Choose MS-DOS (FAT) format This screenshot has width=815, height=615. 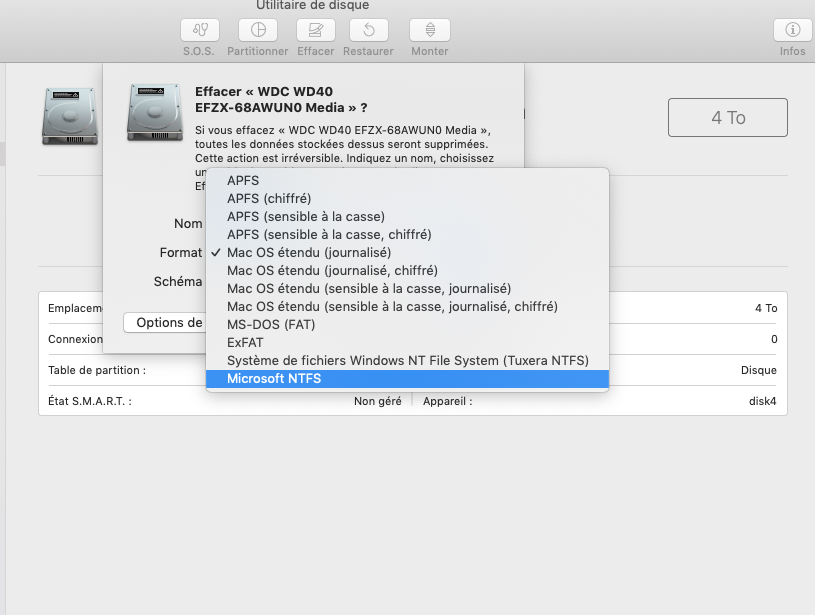[x=408, y=324]
